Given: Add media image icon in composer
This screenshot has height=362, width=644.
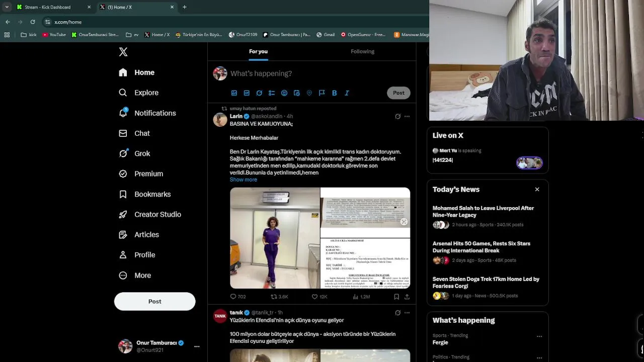Looking at the screenshot, I should [x=234, y=93].
